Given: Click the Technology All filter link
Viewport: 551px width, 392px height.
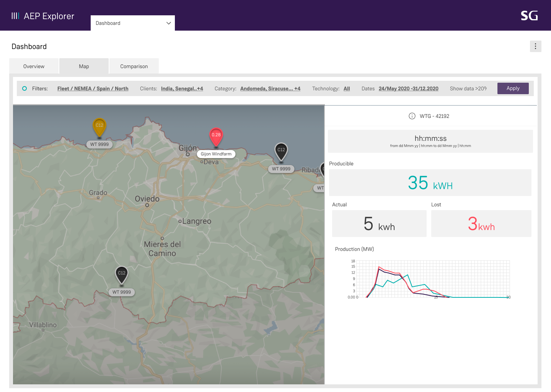Looking at the screenshot, I should 347,88.
